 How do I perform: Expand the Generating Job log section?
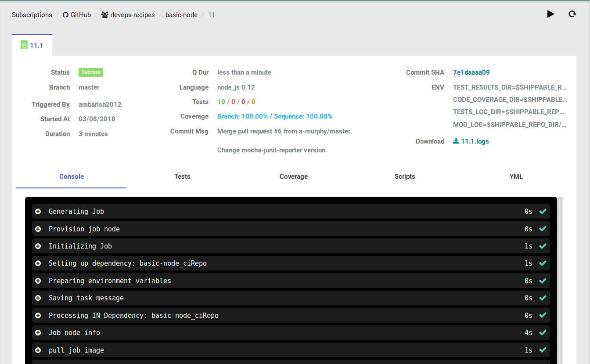(x=38, y=212)
